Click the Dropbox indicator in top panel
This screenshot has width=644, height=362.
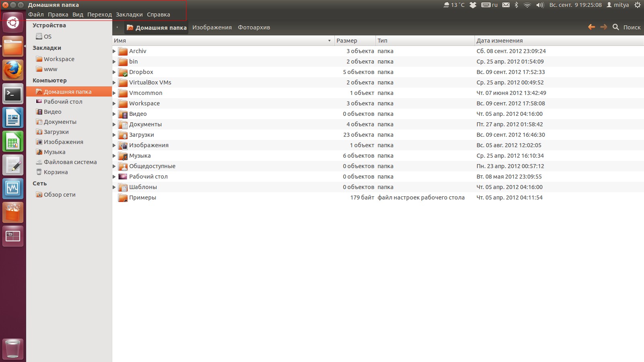pos(473,5)
